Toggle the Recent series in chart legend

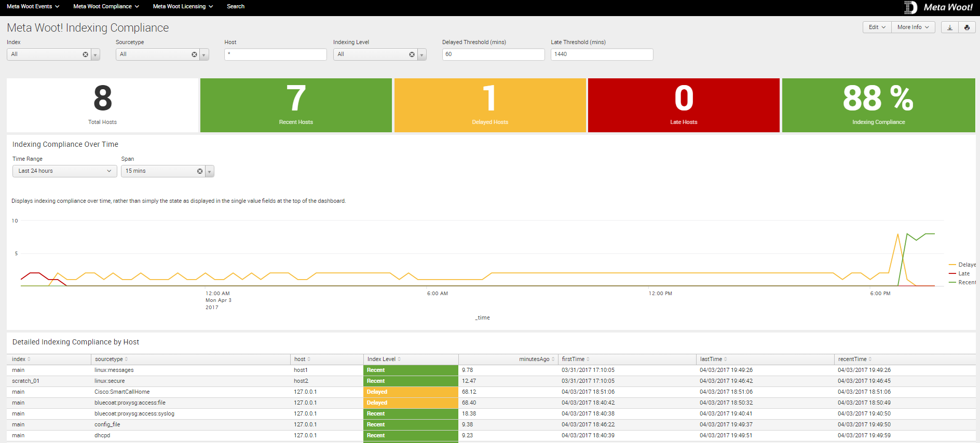tap(966, 282)
